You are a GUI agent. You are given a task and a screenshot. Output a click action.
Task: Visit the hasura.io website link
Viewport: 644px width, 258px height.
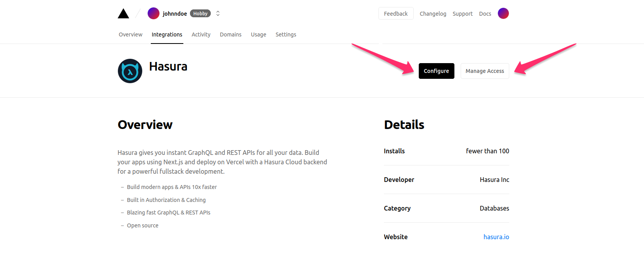coord(496,237)
